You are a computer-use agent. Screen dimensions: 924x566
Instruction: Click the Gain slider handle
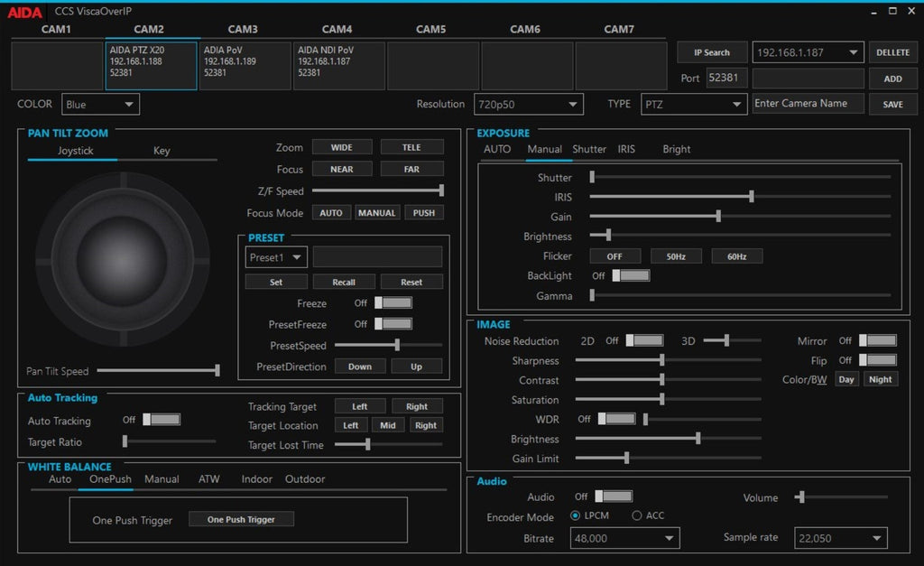tap(718, 217)
